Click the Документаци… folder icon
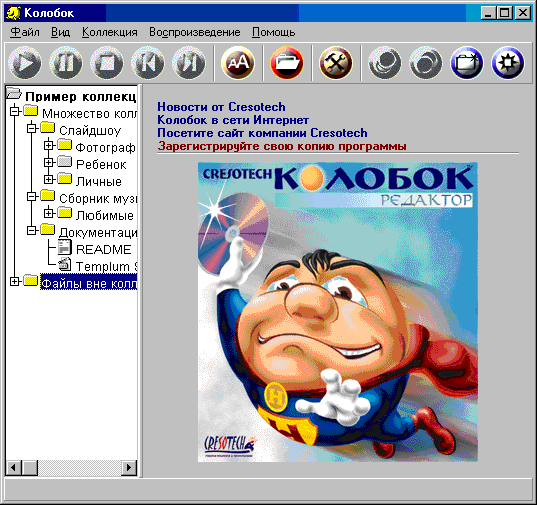The image size is (537, 505). (x=48, y=230)
